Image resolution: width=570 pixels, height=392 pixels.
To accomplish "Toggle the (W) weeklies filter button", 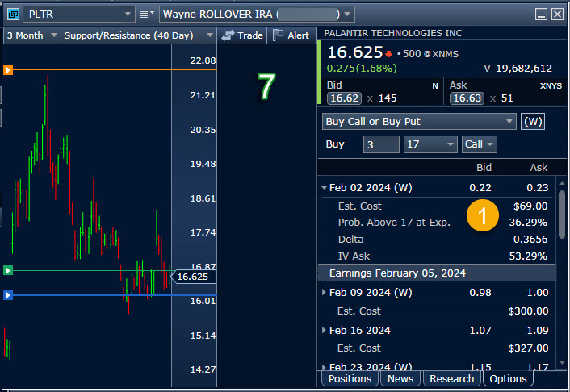I will 532,122.
